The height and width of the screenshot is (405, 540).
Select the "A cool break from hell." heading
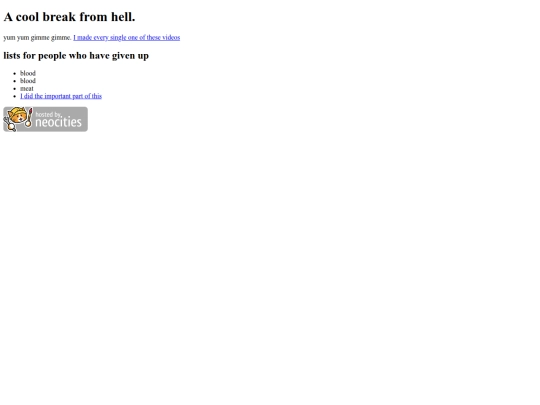click(69, 17)
